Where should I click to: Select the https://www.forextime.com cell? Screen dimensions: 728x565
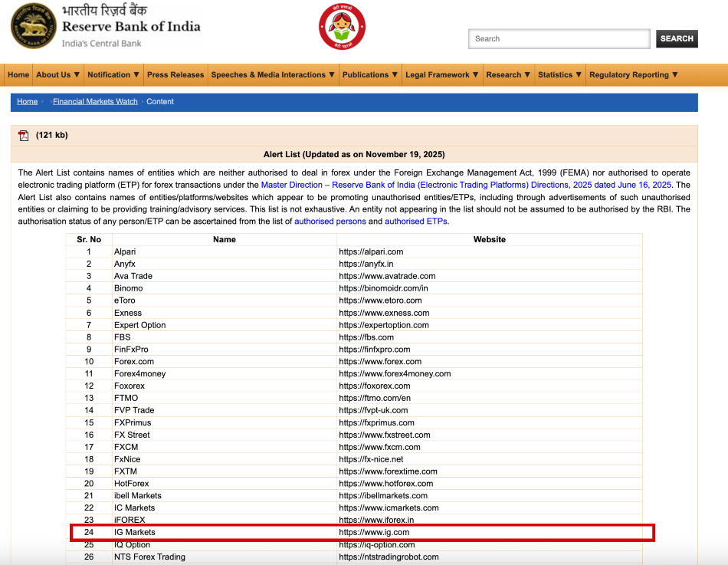(x=490, y=471)
